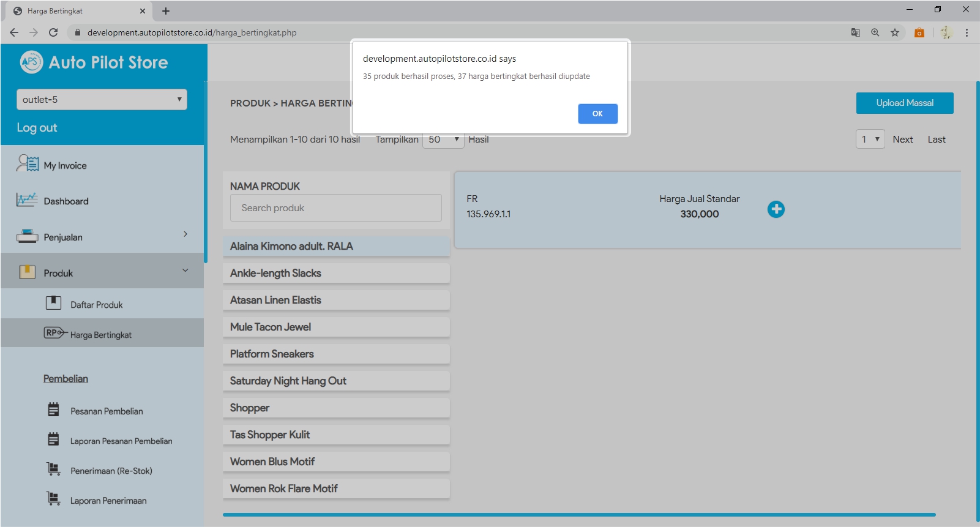
Task: Open the Tampilkan 50 results dropdown
Action: [443, 140]
